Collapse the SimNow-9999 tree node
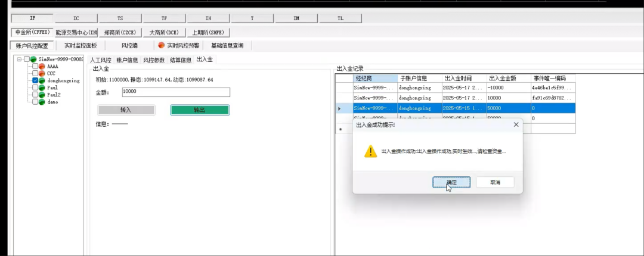Screen dimensions: 644x256 (19, 59)
